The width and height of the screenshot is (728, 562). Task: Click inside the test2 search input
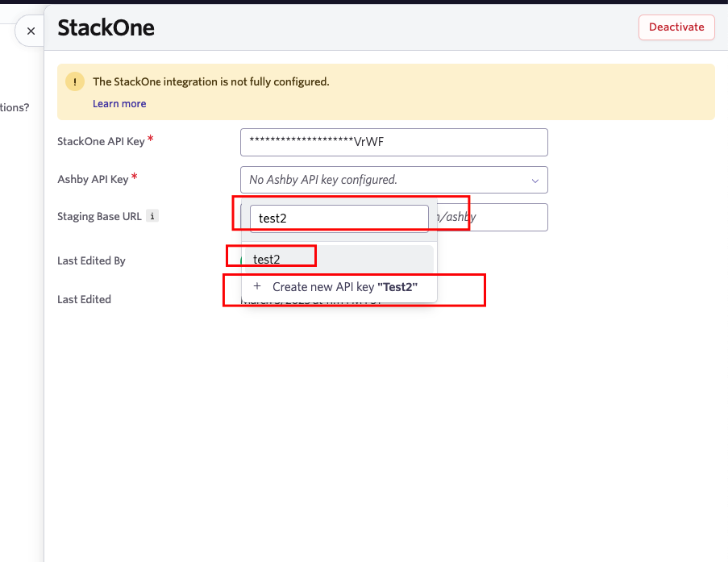point(339,218)
